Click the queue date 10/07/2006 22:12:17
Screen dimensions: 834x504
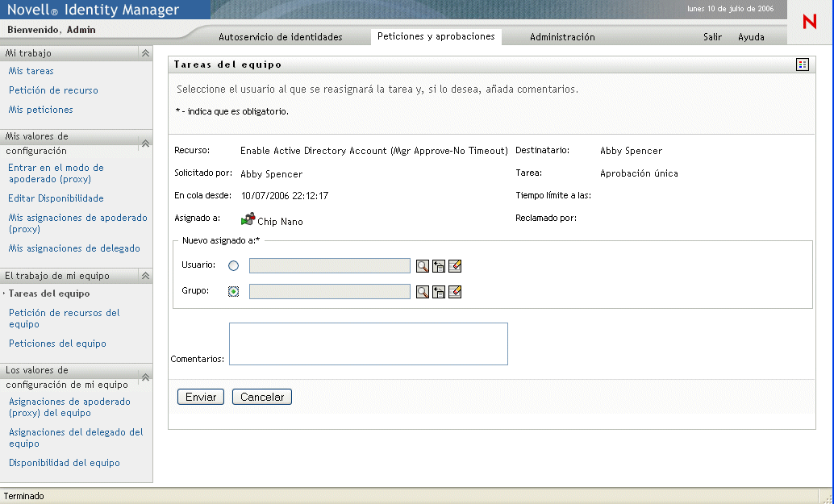(x=285, y=196)
